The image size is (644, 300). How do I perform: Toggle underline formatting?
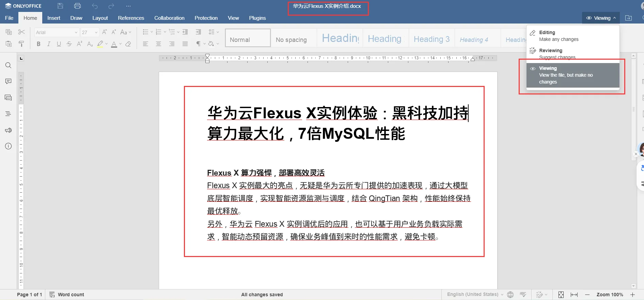(59, 44)
